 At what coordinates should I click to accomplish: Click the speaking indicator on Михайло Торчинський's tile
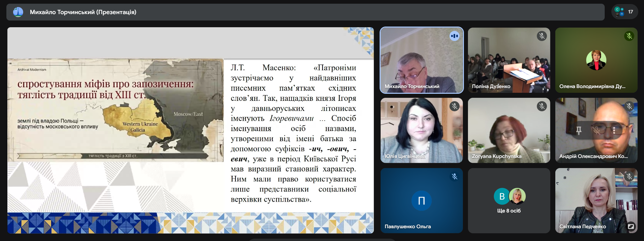(454, 36)
